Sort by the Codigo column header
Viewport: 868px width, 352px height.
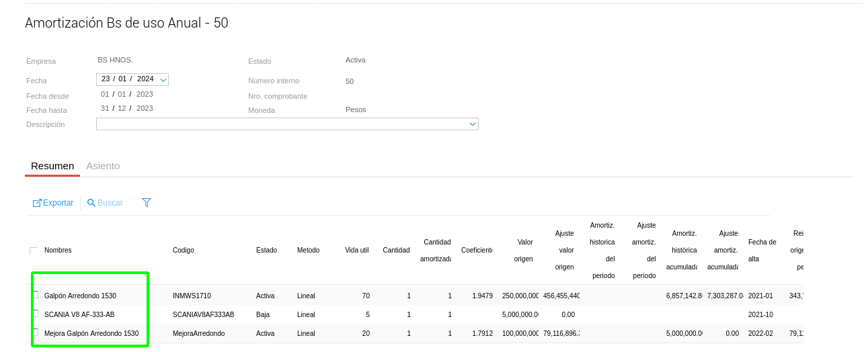point(183,251)
